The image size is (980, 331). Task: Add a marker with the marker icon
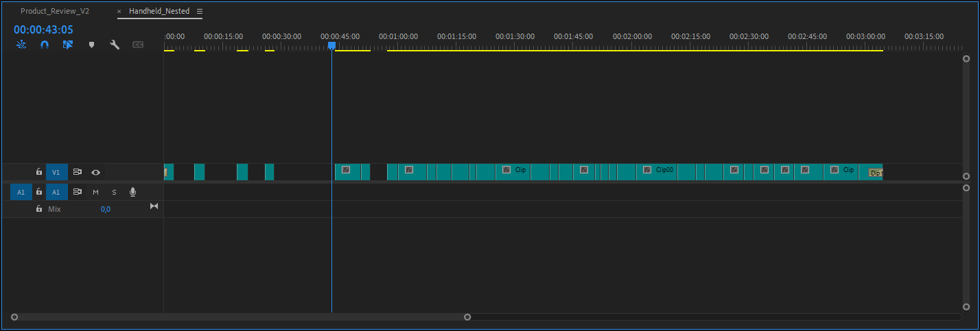click(x=91, y=45)
